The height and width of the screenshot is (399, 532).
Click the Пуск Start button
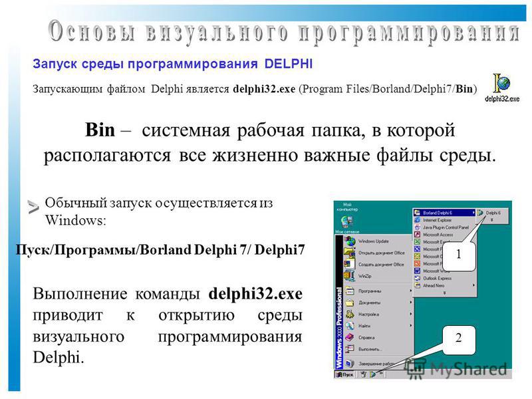(344, 374)
